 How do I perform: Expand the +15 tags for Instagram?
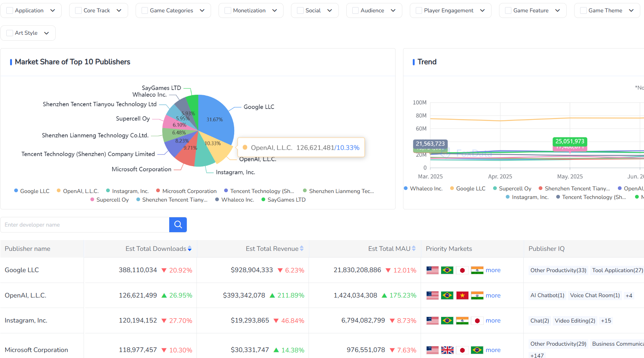[x=606, y=321]
